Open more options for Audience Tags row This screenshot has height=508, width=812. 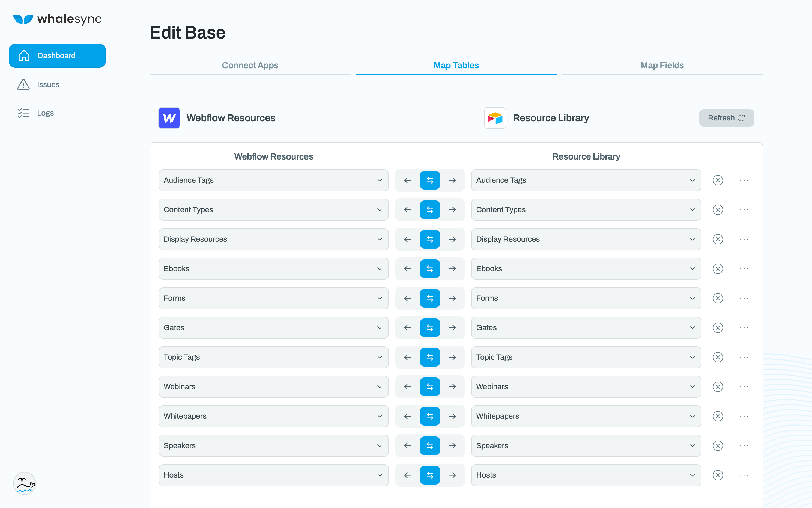click(744, 181)
